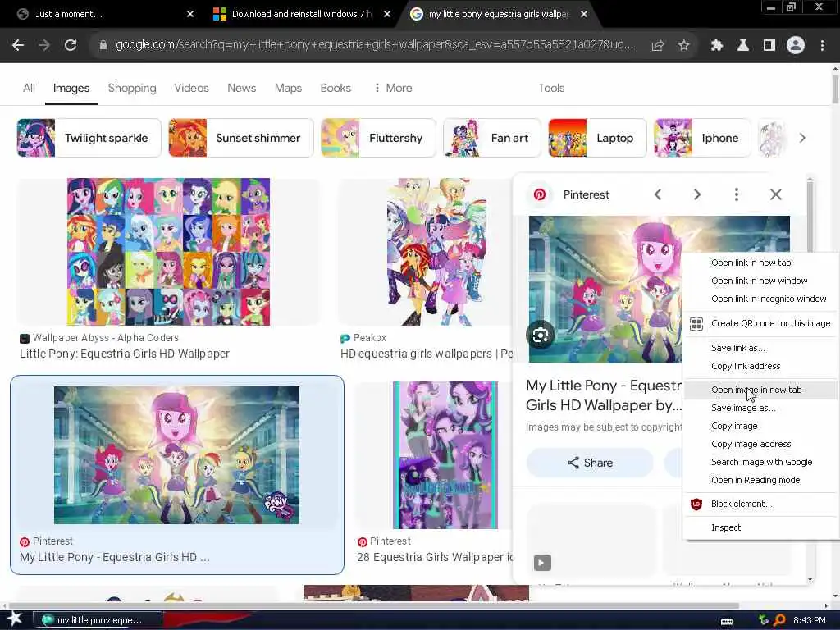Open Little Pony: Equestria Girls HD Wallpaper link
840x630 pixels.
click(125, 354)
